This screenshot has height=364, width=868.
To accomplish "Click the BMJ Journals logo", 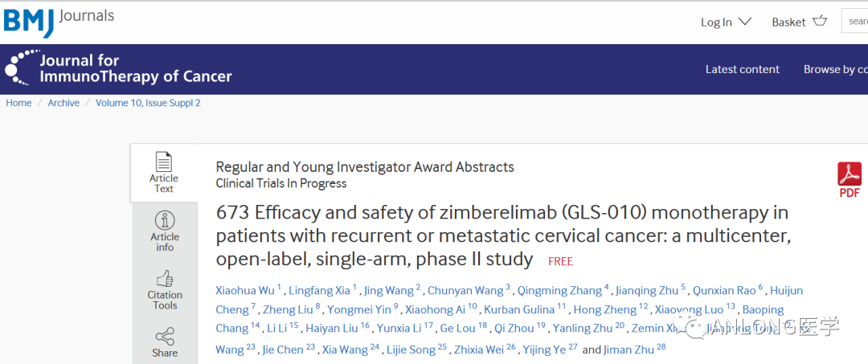I will [x=59, y=19].
